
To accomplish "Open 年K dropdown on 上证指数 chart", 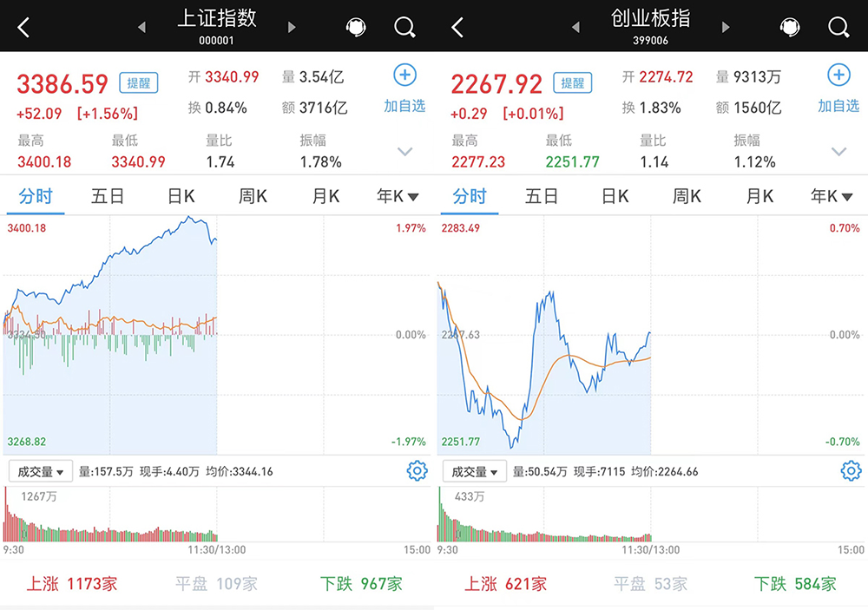I will pos(398,197).
